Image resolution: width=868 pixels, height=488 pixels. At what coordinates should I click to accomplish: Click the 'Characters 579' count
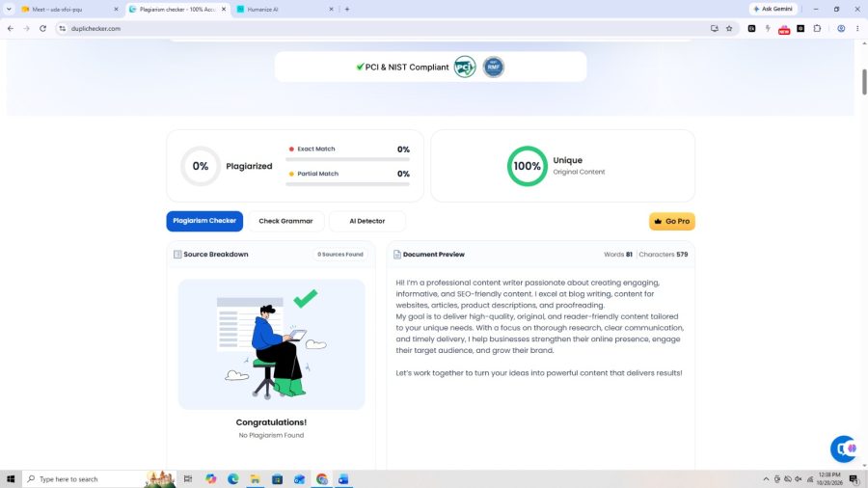[x=664, y=255]
